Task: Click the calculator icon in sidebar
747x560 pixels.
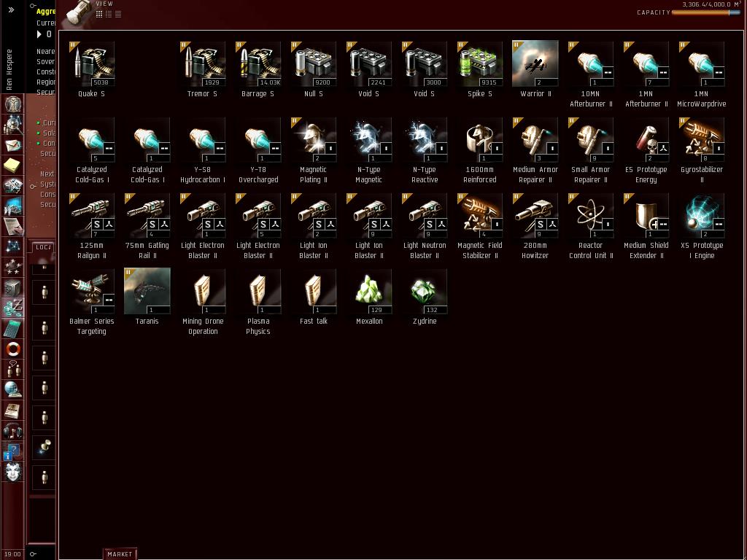Action: [13, 329]
